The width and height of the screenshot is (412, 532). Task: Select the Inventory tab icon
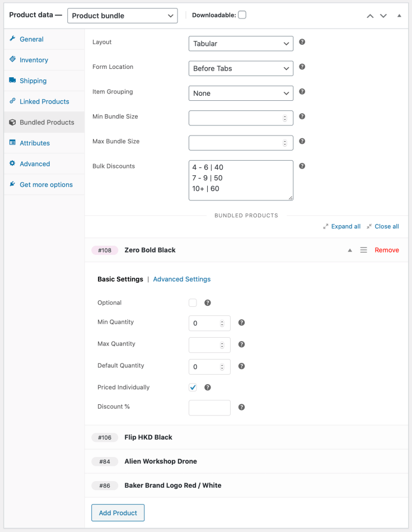point(12,60)
